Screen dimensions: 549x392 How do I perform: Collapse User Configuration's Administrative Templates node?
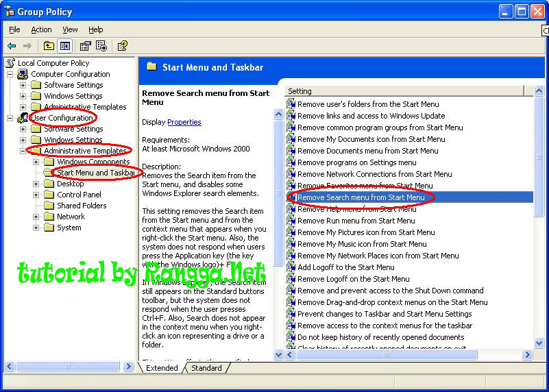tap(23, 151)
